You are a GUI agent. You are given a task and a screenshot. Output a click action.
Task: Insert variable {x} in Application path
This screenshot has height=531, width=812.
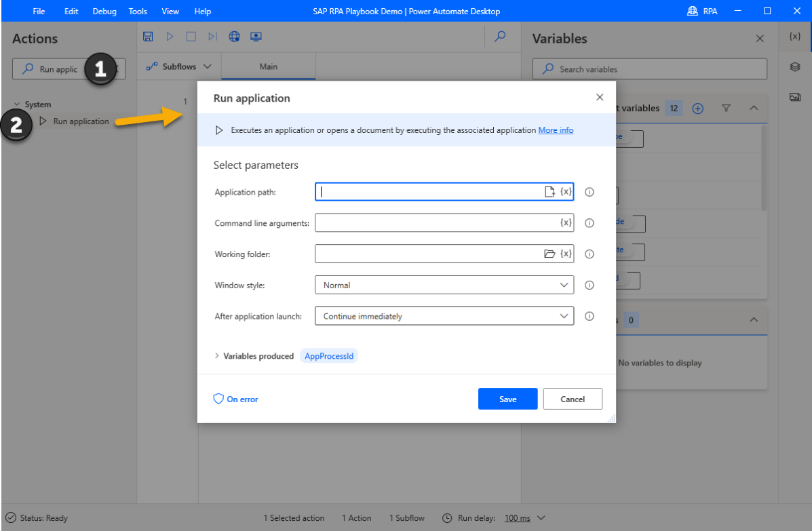click(x=566, y=191)
